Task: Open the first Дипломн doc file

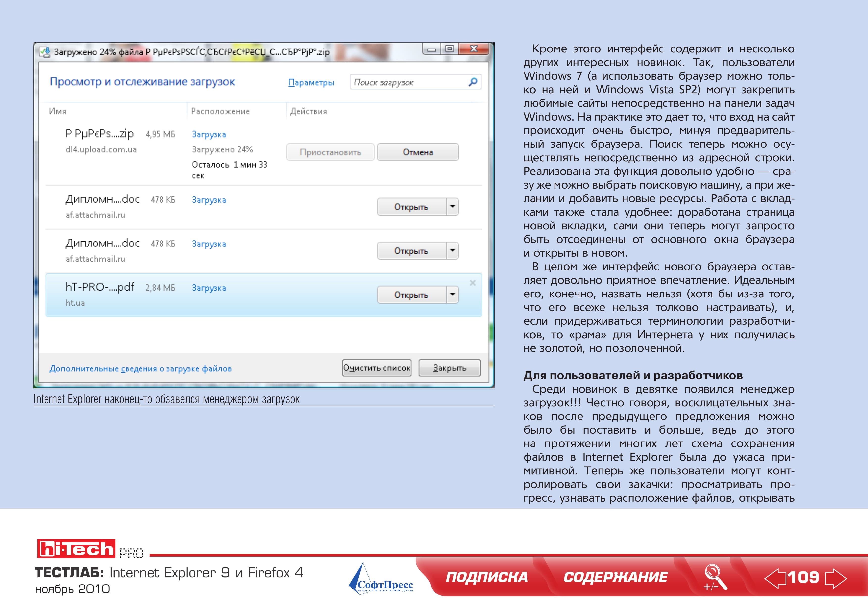Action: click(x=412, y=207)
